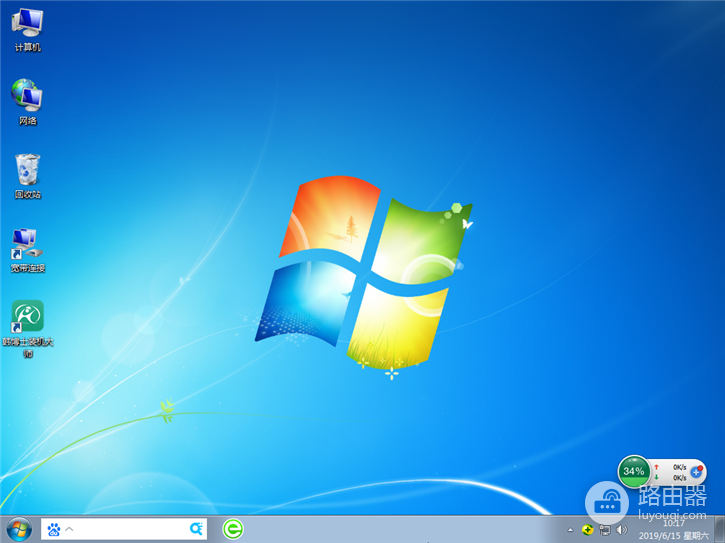725x543 pixels.
Task: Click the blue plus icon on speed widget
Action: 696,472
